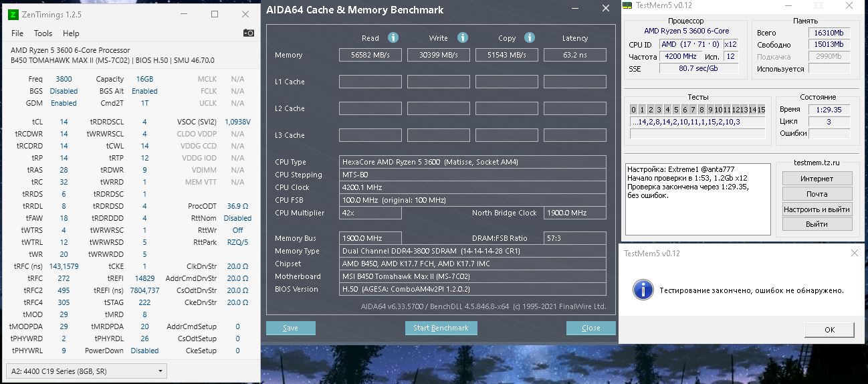
Task: Click the North Bridge Clock 1900.0 MHz field
Action: [575, 213]
